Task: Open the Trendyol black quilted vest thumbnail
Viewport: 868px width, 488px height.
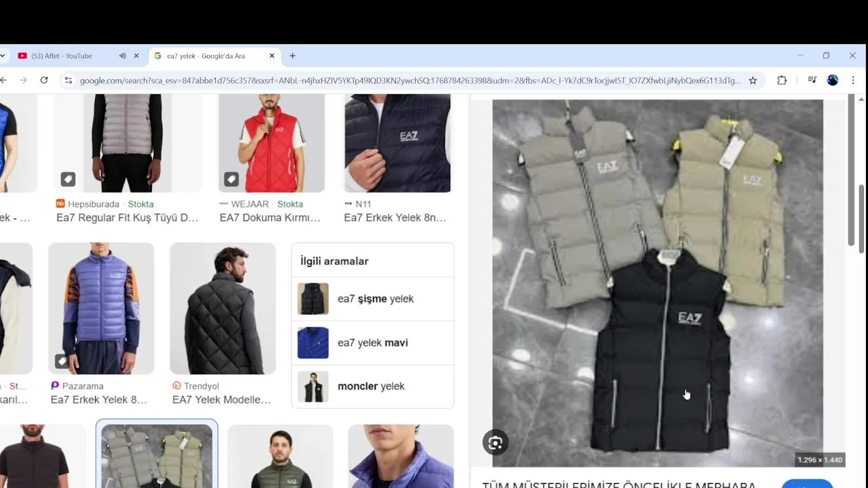Action: 222,308
